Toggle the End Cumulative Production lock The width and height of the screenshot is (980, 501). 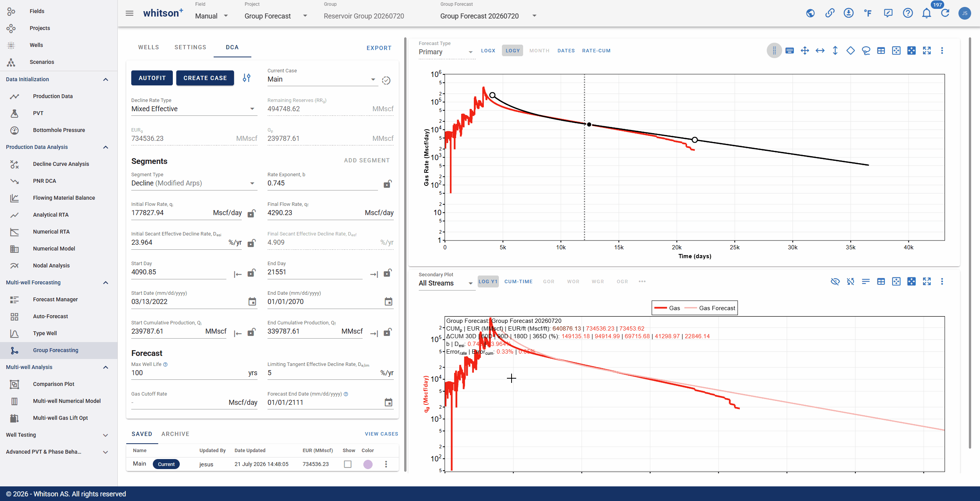click(388, 332)
